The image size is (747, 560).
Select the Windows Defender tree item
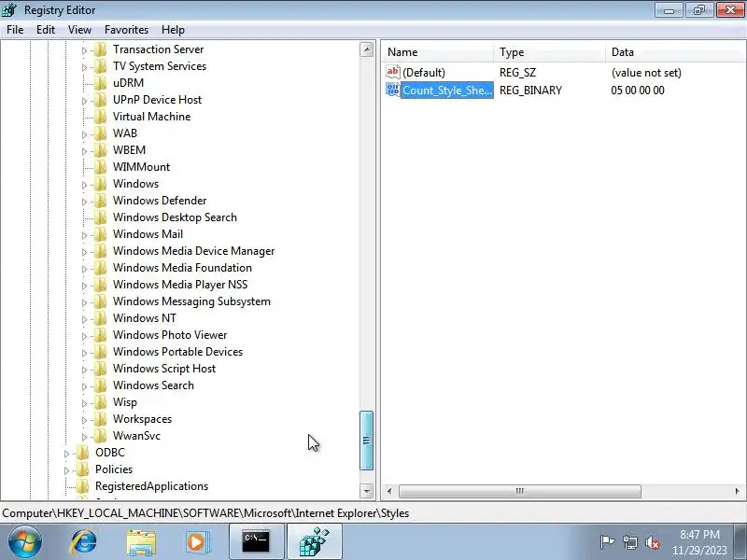coord(160,201)
